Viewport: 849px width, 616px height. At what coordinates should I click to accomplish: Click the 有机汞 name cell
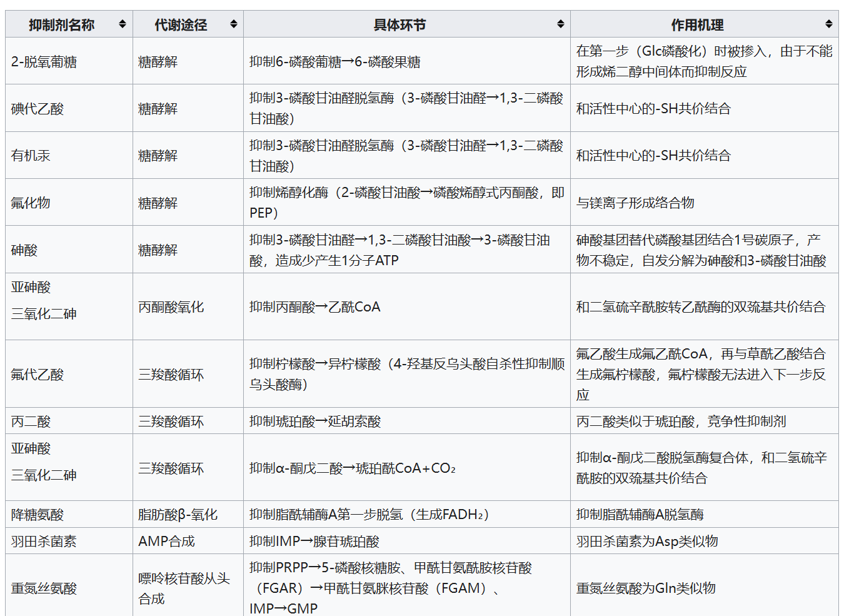[x=31, y=156]
